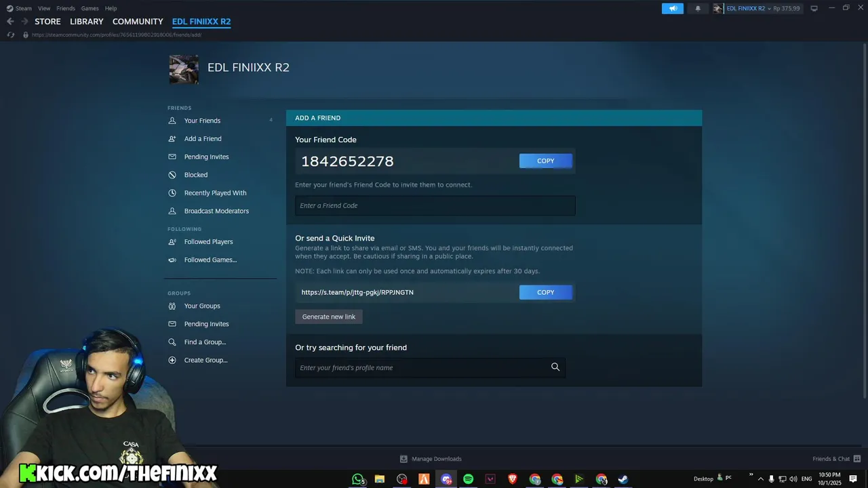Open the Steam taskbar icon

point(623,479)
